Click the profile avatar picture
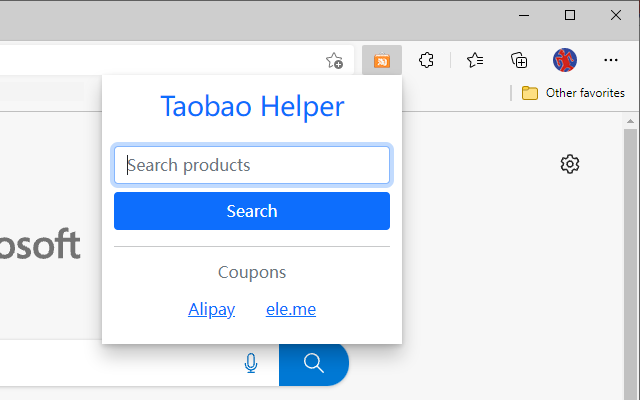Viewport: 640px width, 400px height. point(565,61)
